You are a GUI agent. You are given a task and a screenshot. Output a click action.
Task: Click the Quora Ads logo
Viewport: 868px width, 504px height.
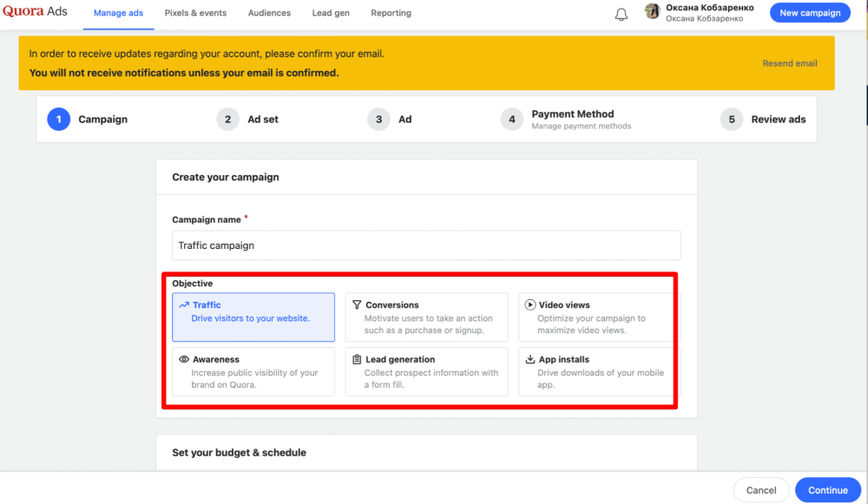[x=35, y=11]
